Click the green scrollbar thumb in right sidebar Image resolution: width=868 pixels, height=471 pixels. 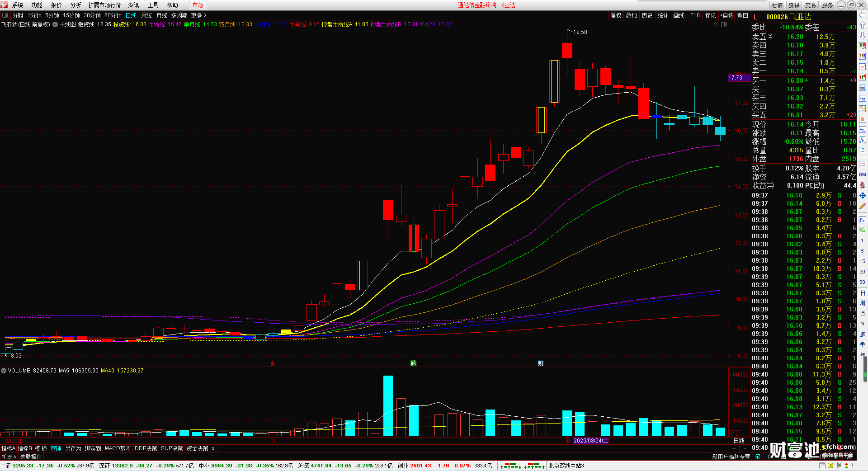(865, 369)
